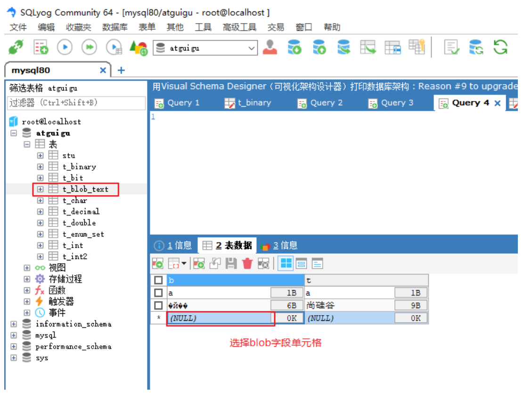Select the root@localhost node
The height and width of the screenshot is (393, 532).
click(x=51, y=122)
